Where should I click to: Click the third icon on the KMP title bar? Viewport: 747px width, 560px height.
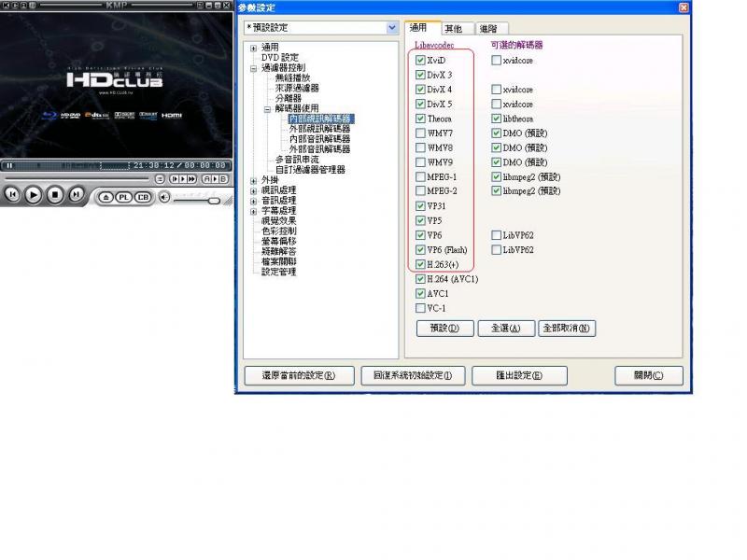pos(22,6)
